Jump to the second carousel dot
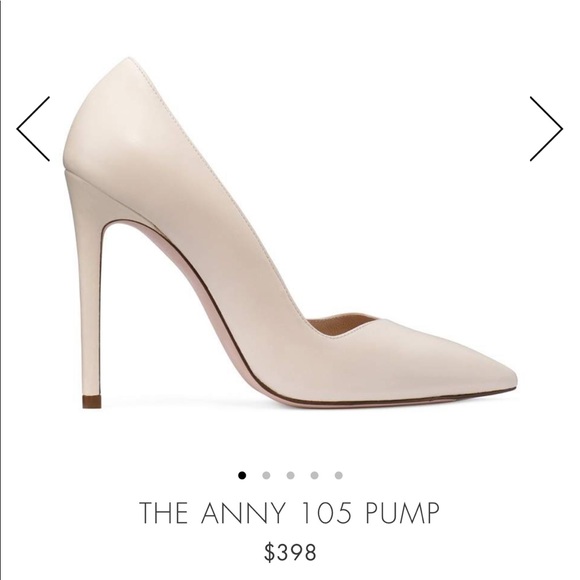Screen dimensions: 580x580 (x=266, y=475)
